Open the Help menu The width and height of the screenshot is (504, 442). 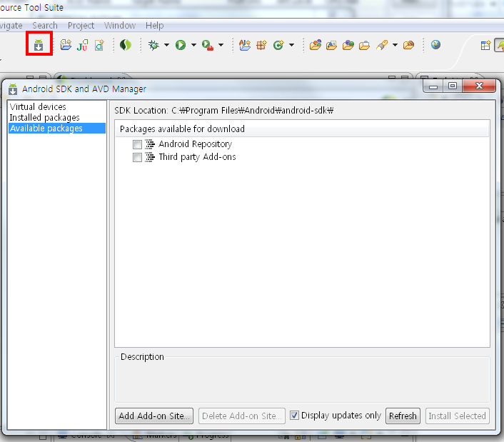tap(155, 26)
